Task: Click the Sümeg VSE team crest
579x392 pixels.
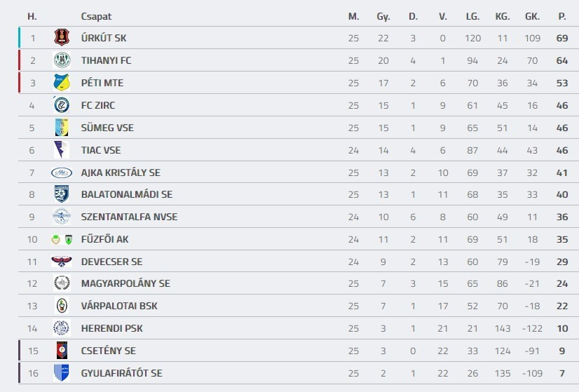Action: [x=62, y=128]
